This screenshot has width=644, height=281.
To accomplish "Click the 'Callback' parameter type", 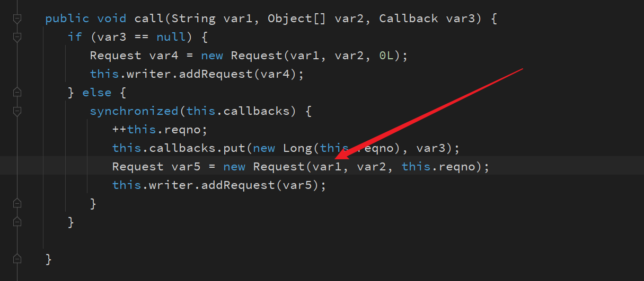I will coord(409,19).
